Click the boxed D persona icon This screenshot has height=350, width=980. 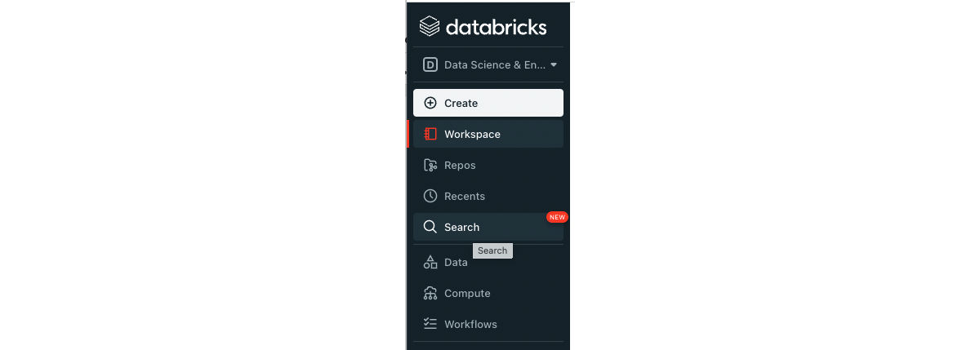(x=430, y=64)
